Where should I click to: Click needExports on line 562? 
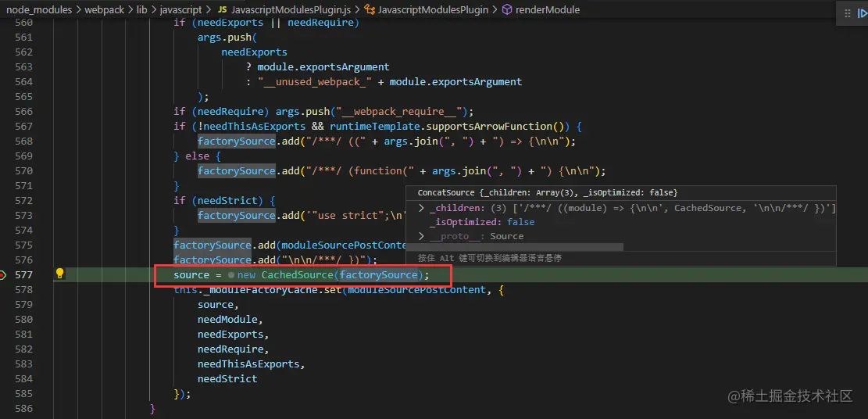(254, 52)
